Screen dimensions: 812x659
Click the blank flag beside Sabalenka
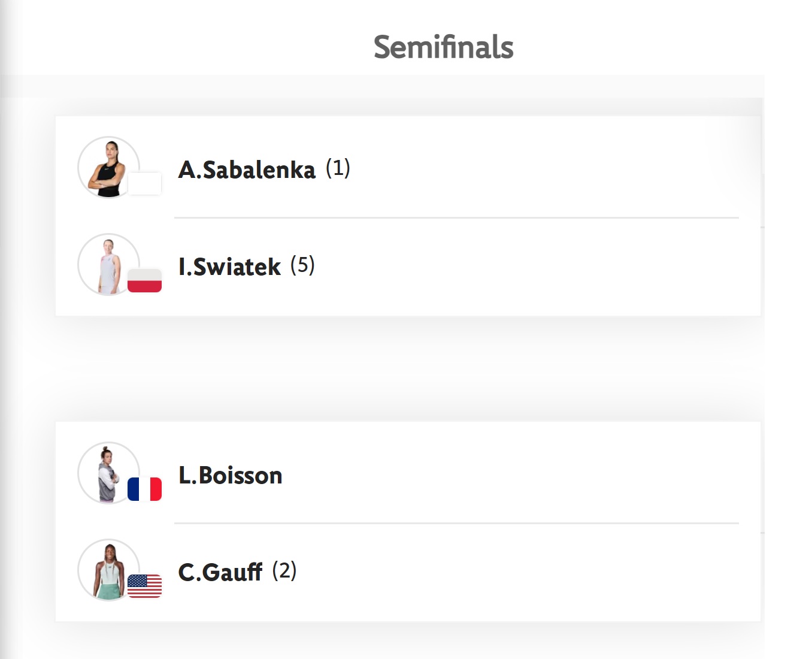click(144, 184)
